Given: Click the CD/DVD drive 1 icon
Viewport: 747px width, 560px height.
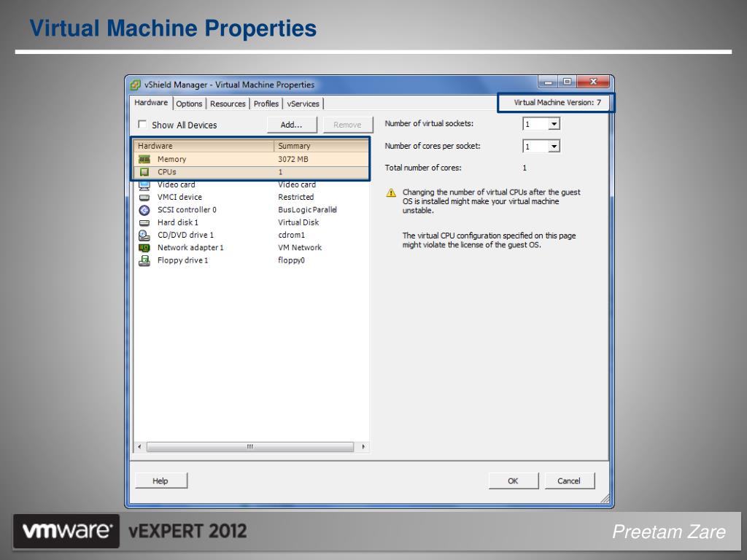Looking at the screenshot, I should (x=144, y=236).
